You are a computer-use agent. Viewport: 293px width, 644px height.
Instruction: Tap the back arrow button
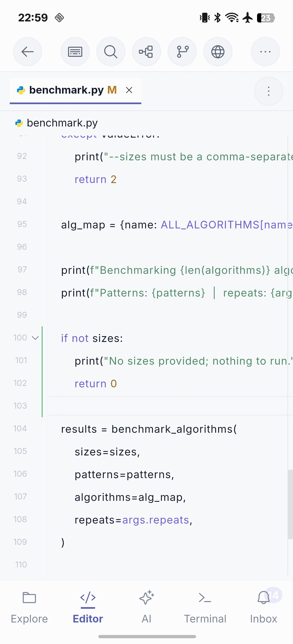coord(28,52)
